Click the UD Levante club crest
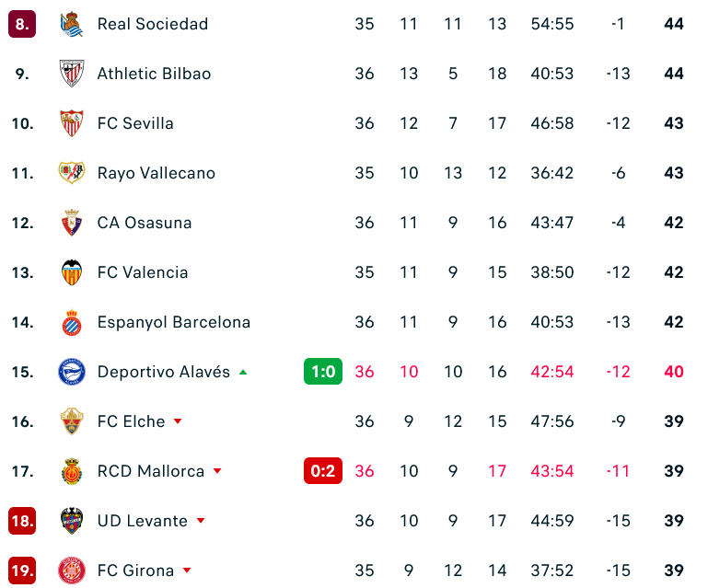The image size is (708, 588). click(x=72, y=520)
